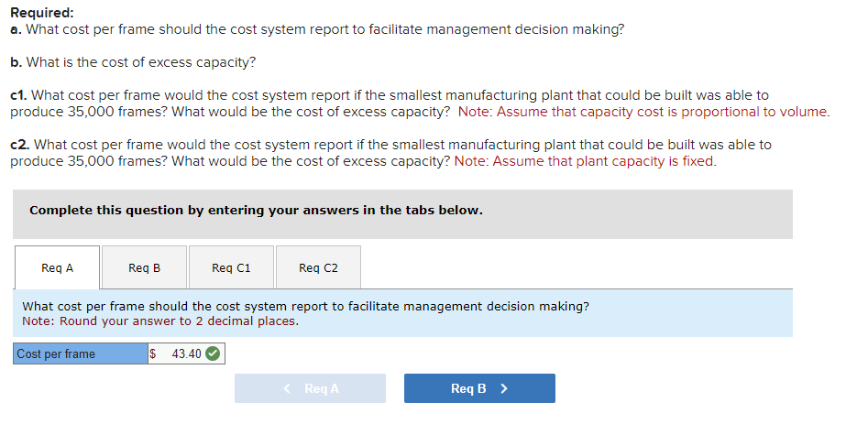Click the note 'capacity cost is proportional to volume'
The height and width of the screenshot is (424, 868).
point(643,112)
